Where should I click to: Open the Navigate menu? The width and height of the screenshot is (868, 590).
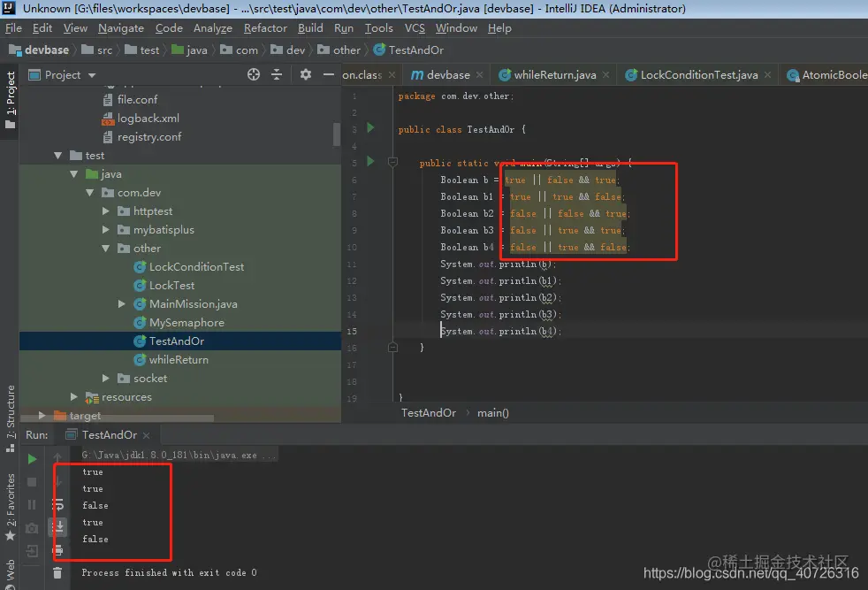pos(121,27)
